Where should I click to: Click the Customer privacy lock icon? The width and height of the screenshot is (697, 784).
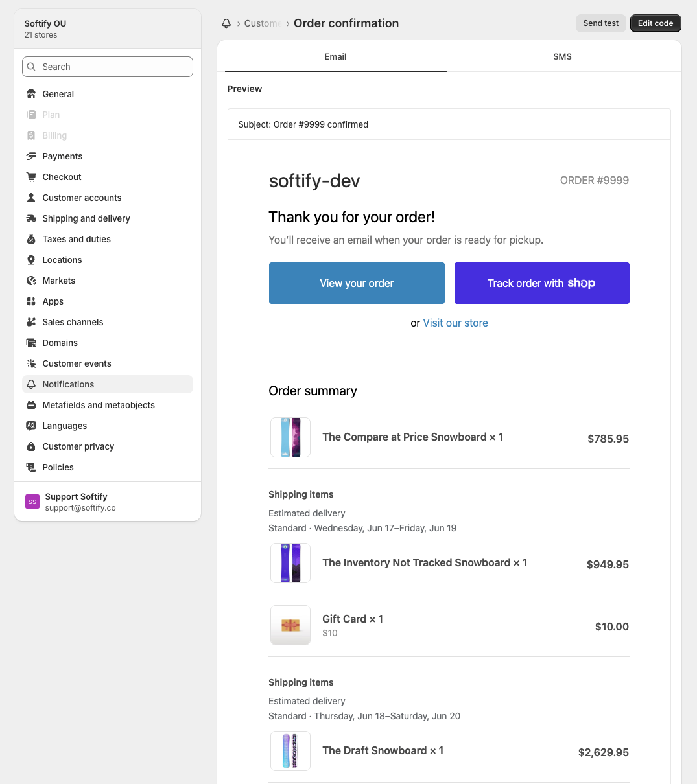[31, 446]
